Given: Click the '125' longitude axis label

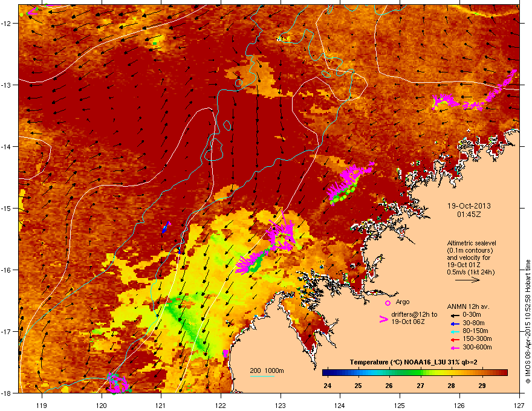Looking at the screenshot, I should (x=400, y=405).
